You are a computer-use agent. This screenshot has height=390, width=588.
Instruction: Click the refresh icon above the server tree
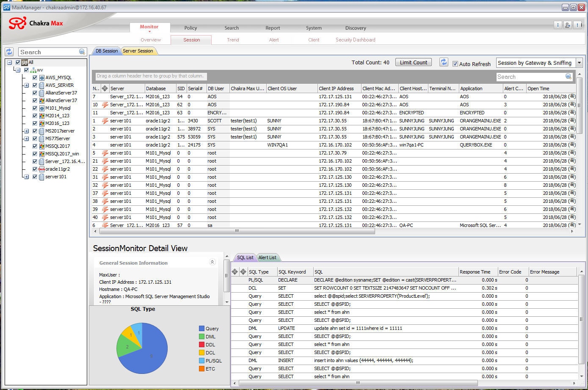pyautogui.click(x=9, y=52)
